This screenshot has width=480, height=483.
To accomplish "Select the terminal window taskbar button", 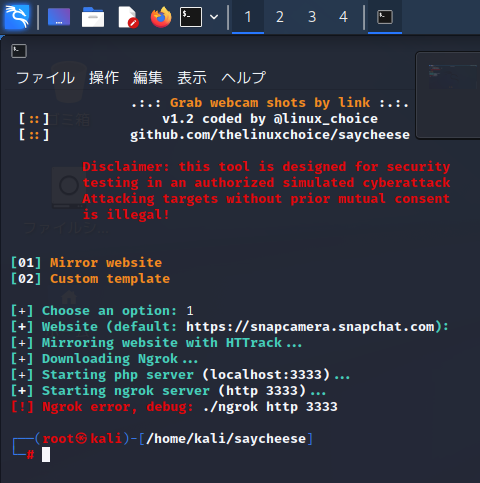I will click(385, 17).
